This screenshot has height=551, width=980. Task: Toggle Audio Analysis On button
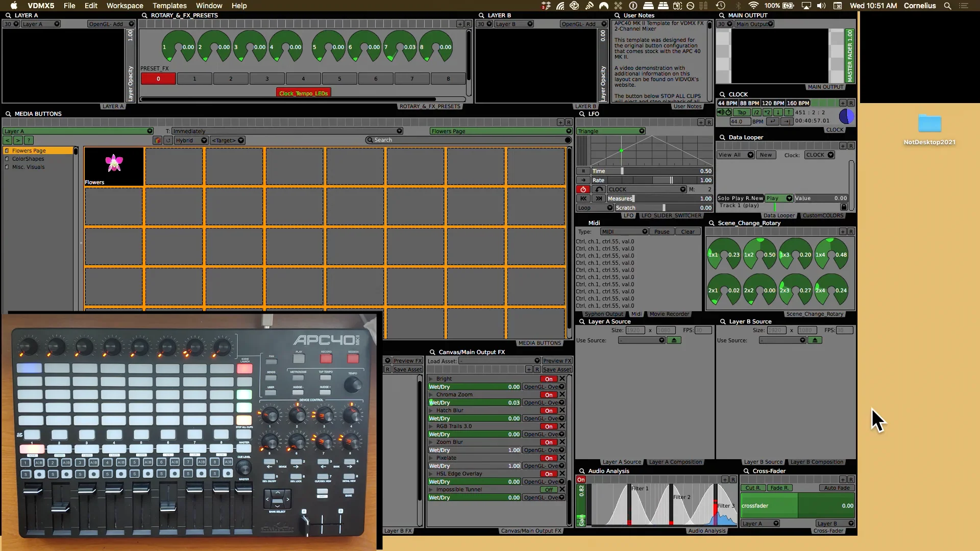pyautogui.click(x=581, y=480)
